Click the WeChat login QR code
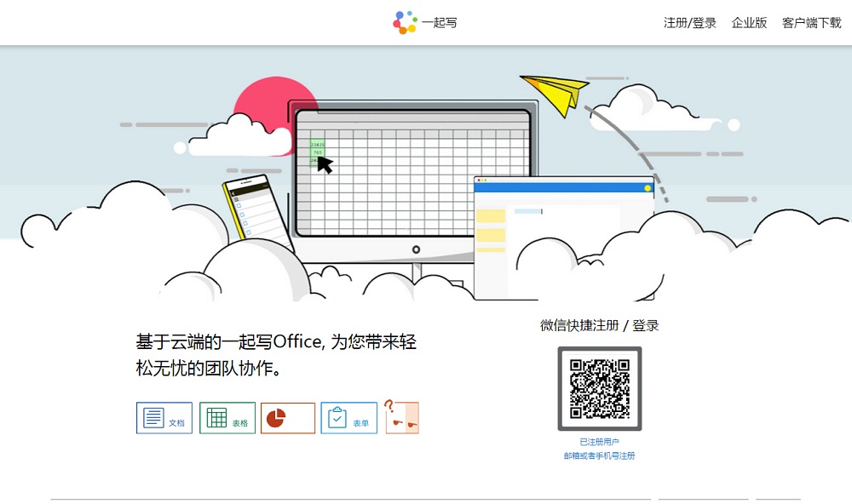This screenshot has height=504, width=852. coord(599,388)
